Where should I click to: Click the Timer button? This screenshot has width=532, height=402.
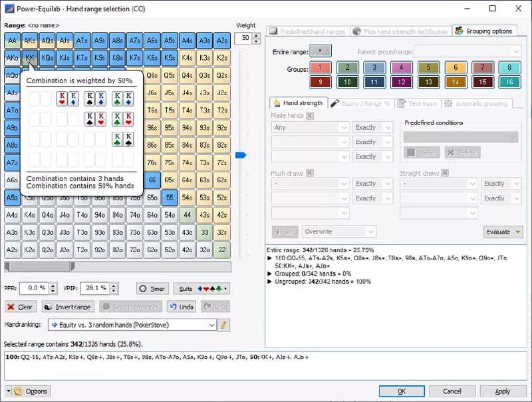pyautogui.click(x=153, y=289)
